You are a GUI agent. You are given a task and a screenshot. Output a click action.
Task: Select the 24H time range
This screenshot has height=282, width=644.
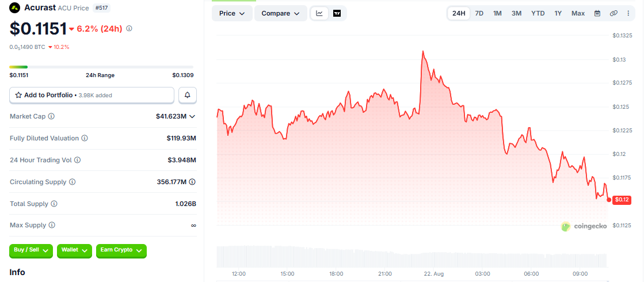click(x=459, y=13)
